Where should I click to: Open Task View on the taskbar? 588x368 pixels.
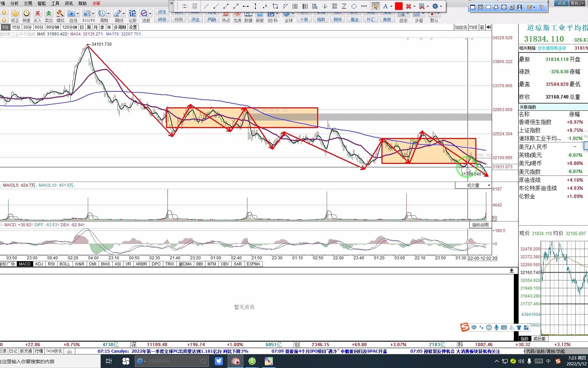pos(109,361)
